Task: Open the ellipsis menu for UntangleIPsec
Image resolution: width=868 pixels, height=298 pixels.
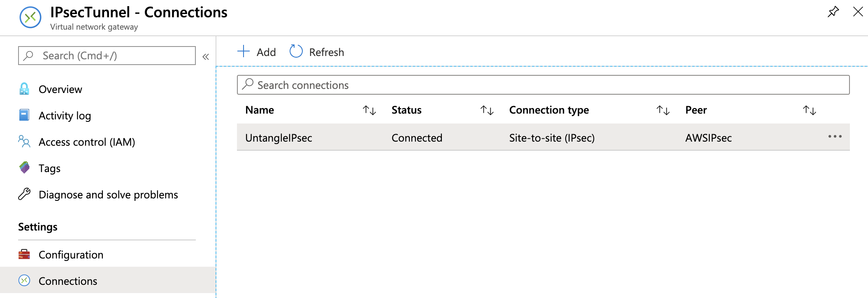Action: point(835,137)
